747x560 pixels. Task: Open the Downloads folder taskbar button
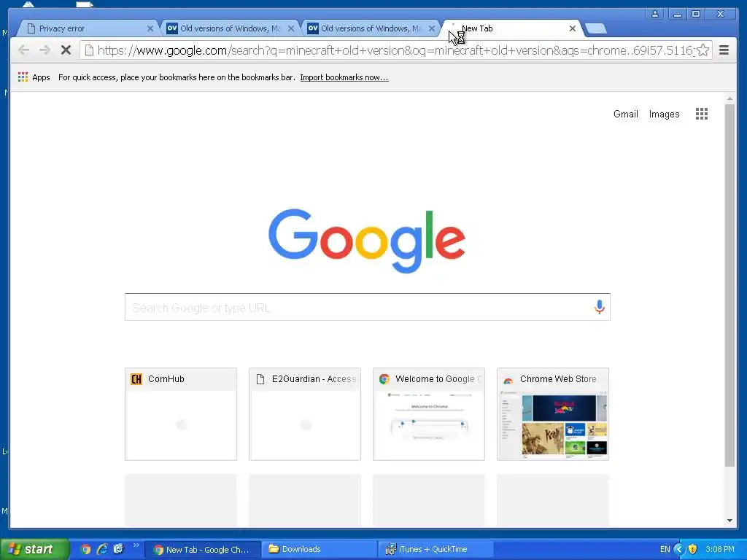pos(320,550)
